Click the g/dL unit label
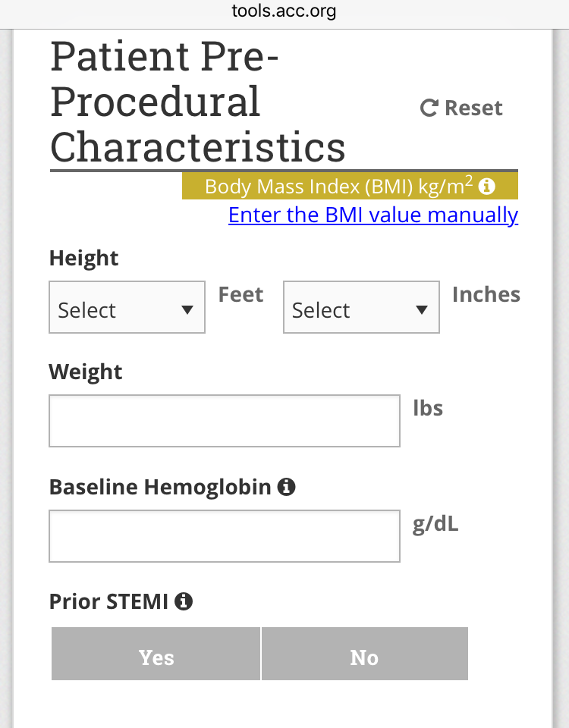 coord(435,524)
